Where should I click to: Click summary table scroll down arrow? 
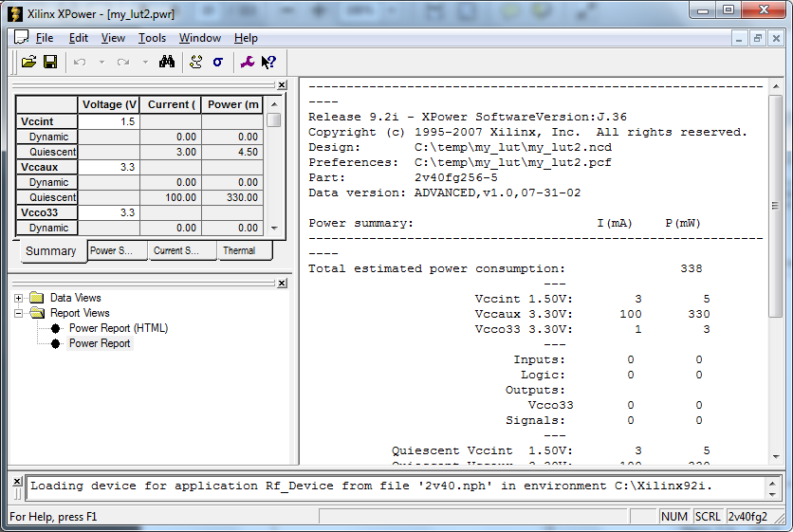pos(274,229)
